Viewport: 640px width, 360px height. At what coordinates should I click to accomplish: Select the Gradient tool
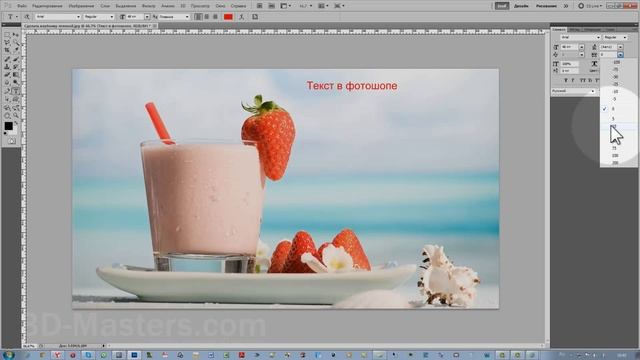16,74
